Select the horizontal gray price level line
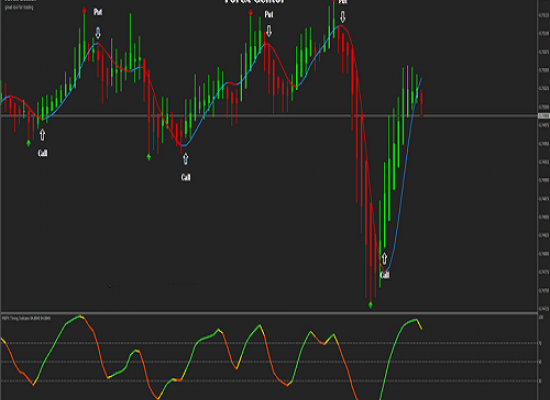550x400 pixels. [269, 115]
